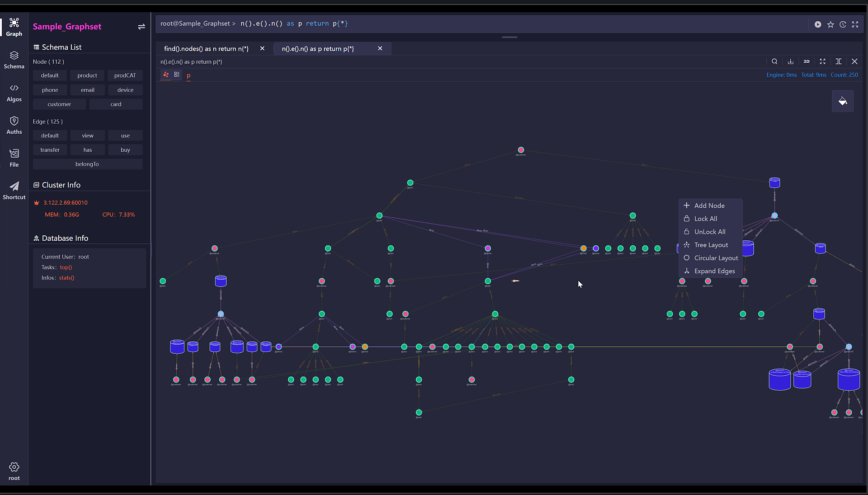868x495 pixels.
Task: Collapse results pane with width-adjust icon
Action: (839, 61)
